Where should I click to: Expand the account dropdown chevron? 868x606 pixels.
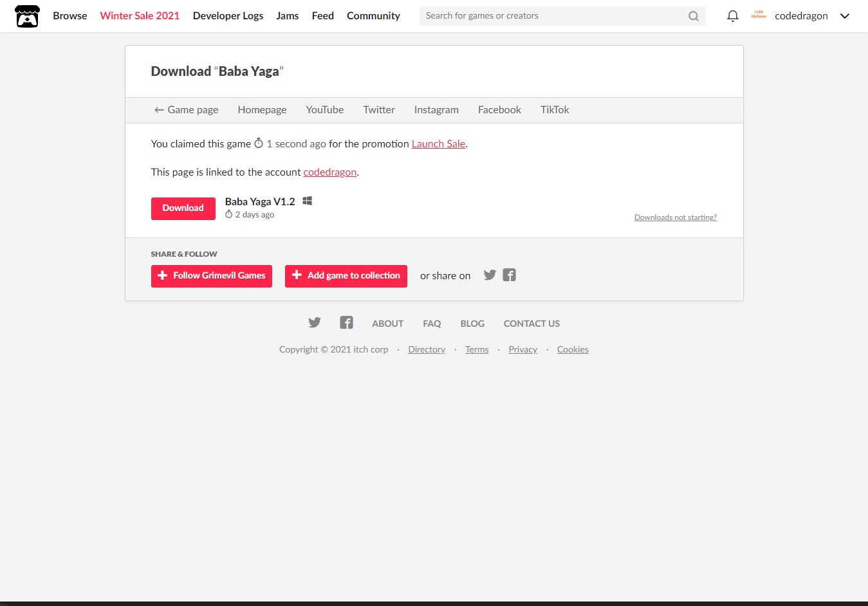845,16
